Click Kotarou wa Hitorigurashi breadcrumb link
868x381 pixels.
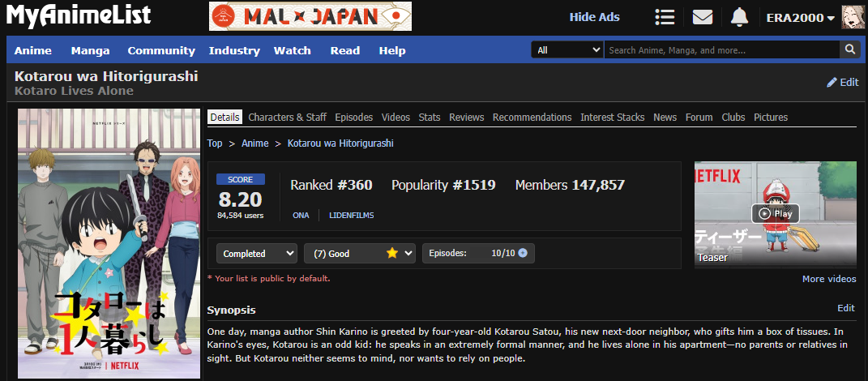point(340,143)
